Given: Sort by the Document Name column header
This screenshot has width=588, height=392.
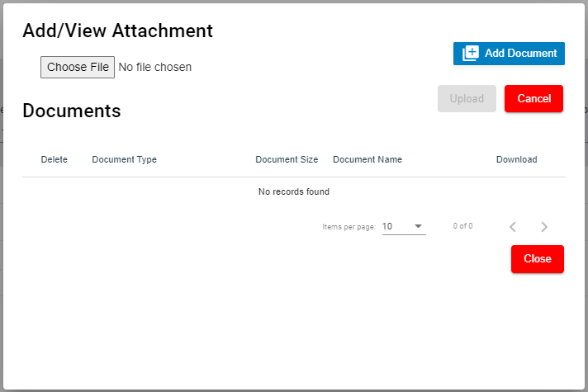Looking at the screenshot, I should click(x=367, y=160).
